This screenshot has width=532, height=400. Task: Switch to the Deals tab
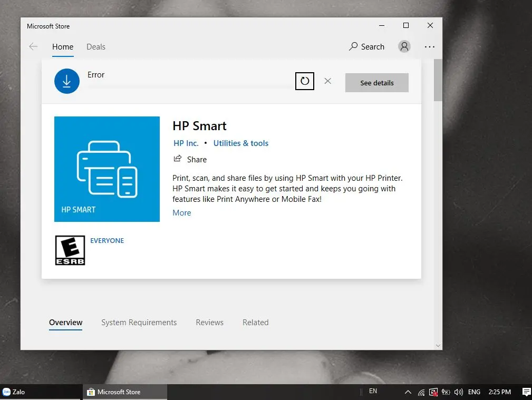pyautogui.click(x=95, y=47)
